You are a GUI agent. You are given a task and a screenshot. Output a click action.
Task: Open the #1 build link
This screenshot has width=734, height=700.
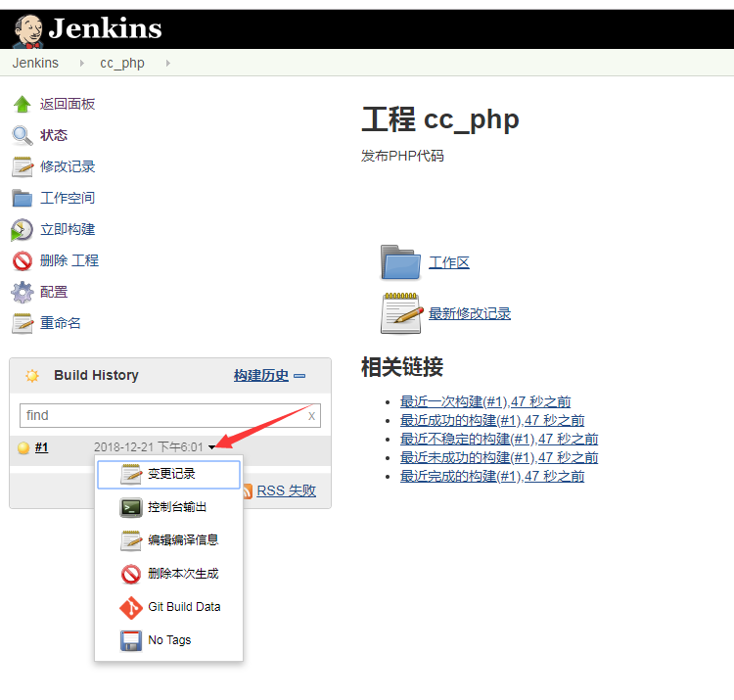(42, 447)
